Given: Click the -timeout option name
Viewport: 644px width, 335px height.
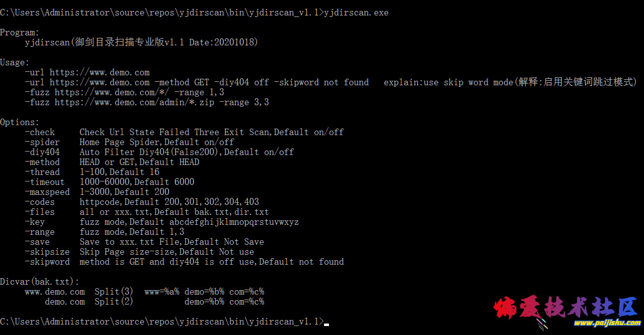Looking at the screenshot, I should click(x=44, y=182).
